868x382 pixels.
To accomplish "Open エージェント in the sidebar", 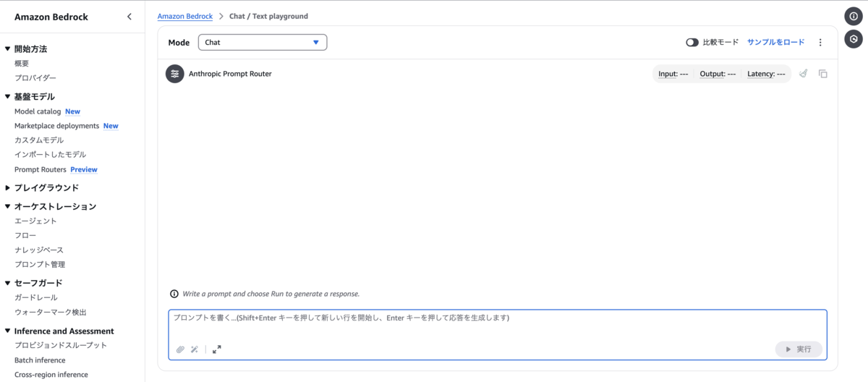I will 35,221.
